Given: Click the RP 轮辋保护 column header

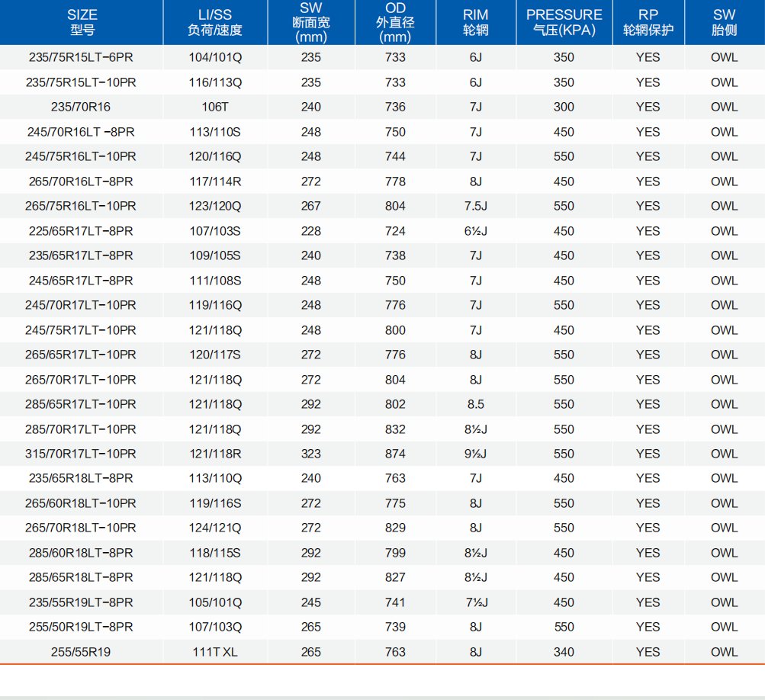Looking at the screenshot, I should coord(648,23).
